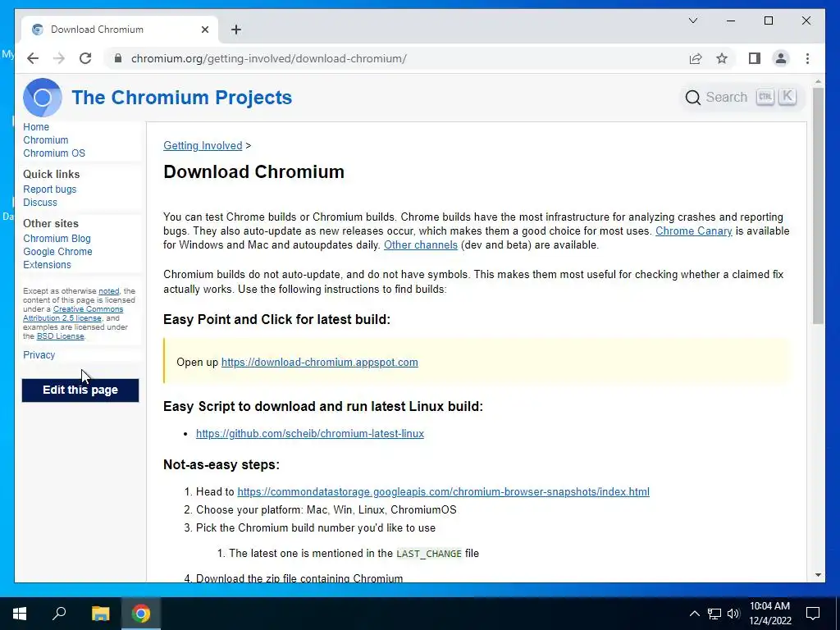
Task: Open the BSD License link
Action: pos(60,336)
